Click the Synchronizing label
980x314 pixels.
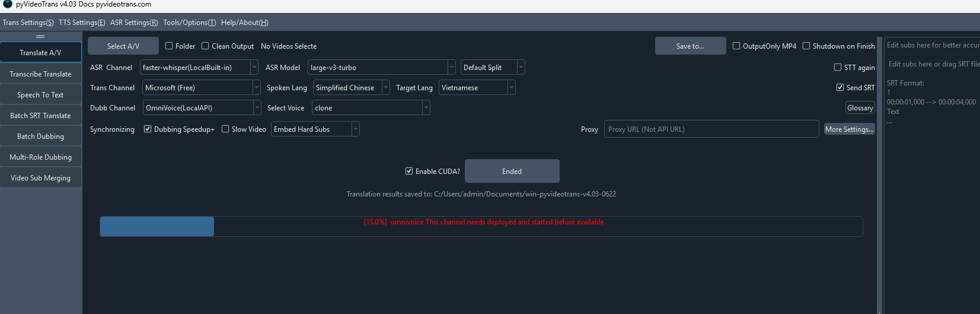[112, 129]
